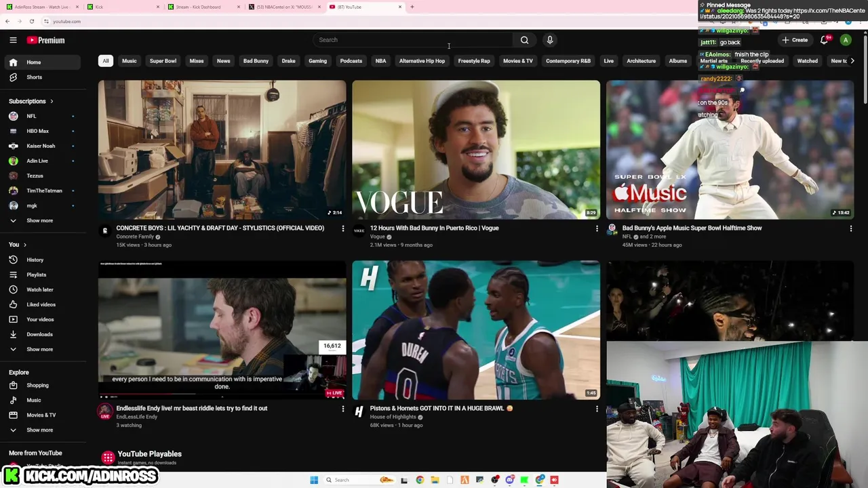Viewport: 868px width, 488px height.
Task: Switch to AdinRoss Stream browser tab
Action: [41, 7]
